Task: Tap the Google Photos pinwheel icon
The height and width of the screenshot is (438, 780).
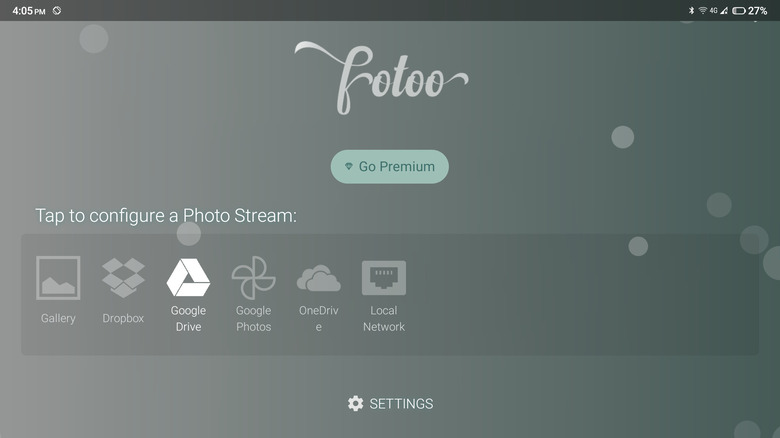Action: [x=253, y=278]
